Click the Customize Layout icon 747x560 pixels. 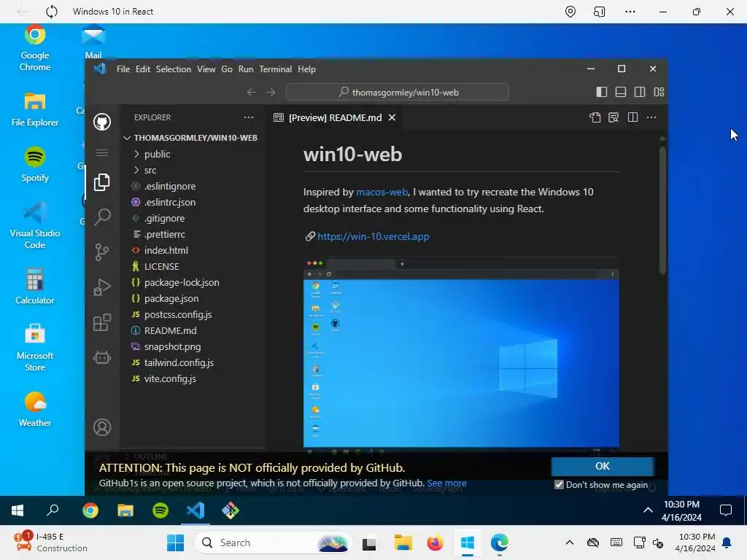[659, 92]
